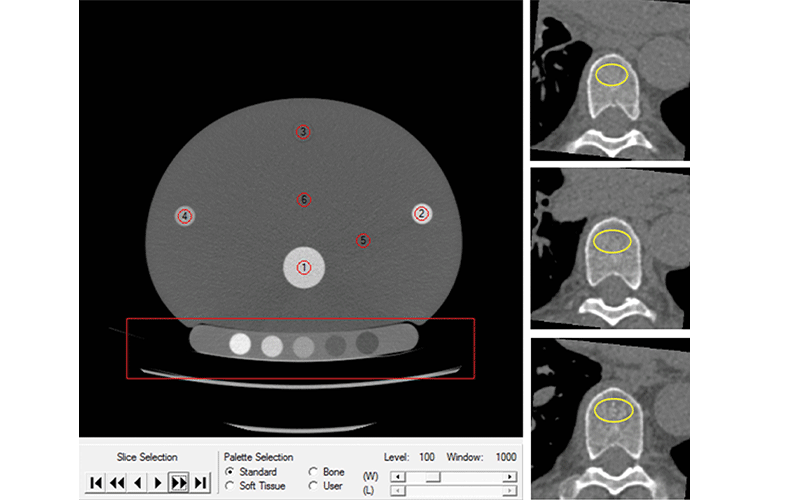Viewport: 800px width, 500px height.
Task: Switch palette to Bone
Action: click(x=313, y=472)
